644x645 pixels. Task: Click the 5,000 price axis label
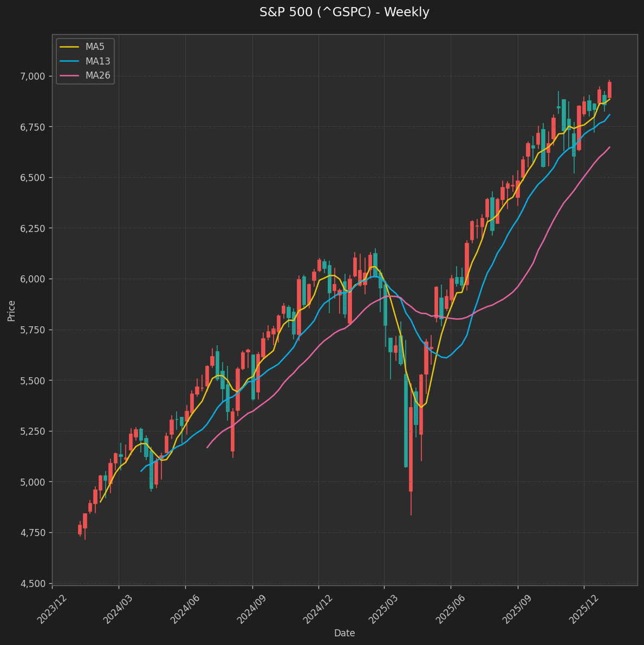click(x=32, y=482)
